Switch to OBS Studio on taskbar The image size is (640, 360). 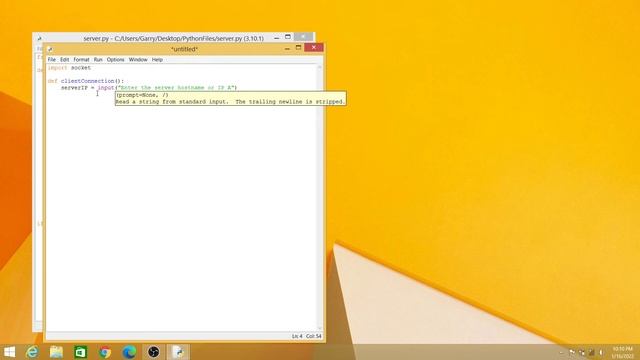pos(154,352)
